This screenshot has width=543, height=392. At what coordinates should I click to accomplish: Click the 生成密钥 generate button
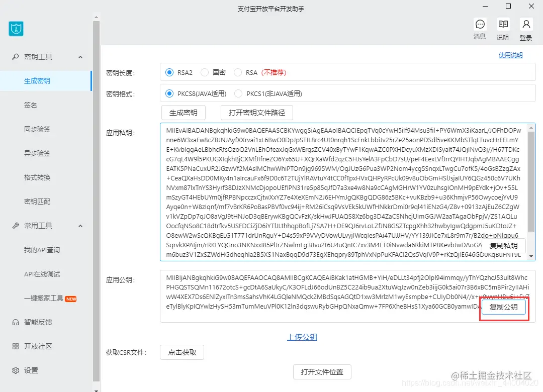point(183,113)
